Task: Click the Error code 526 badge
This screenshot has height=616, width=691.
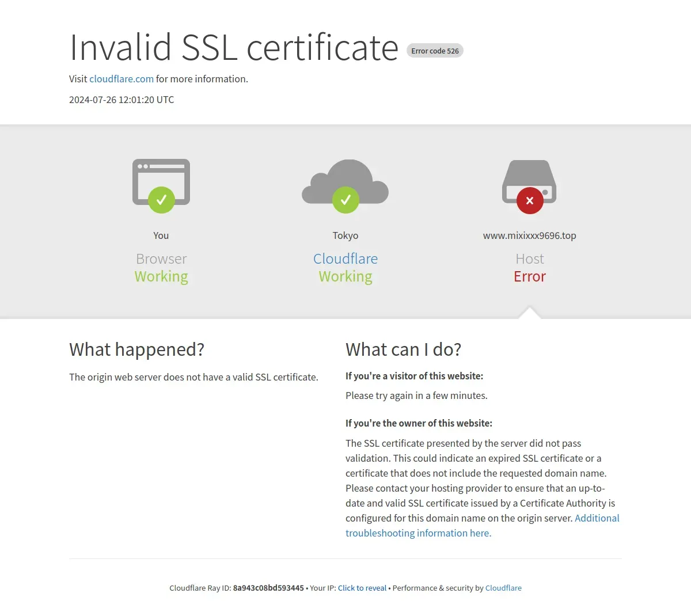Action: 435,51
